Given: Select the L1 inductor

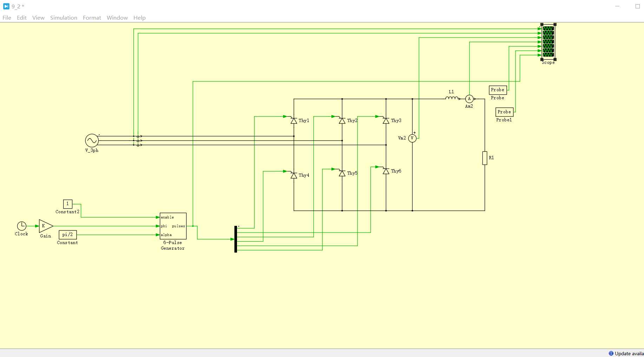Looking at the screenshot, I should coord(452,98).
